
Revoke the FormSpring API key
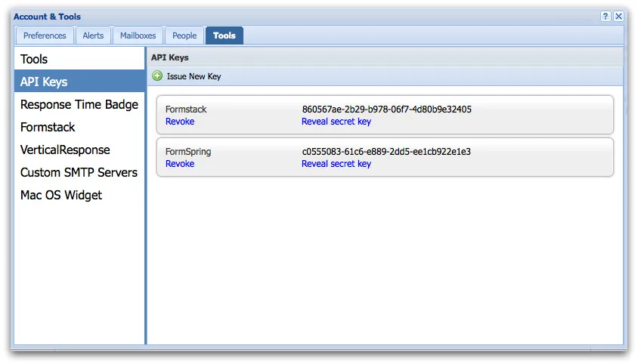(180, 164)
